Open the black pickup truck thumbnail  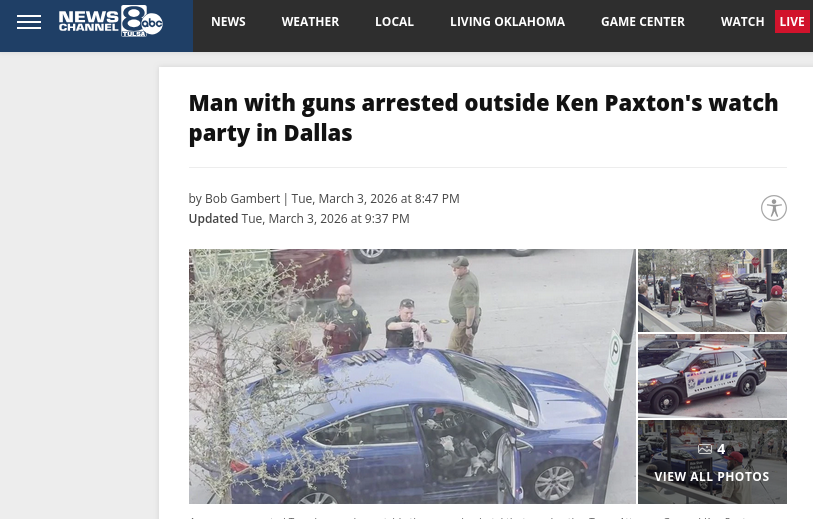point(712,290)
